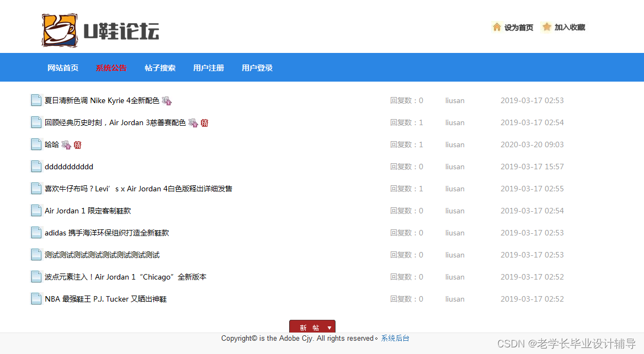The image size is (644, 354).
Task: Click the document icon beside the 哈哈 post
Action: [36, 144]
